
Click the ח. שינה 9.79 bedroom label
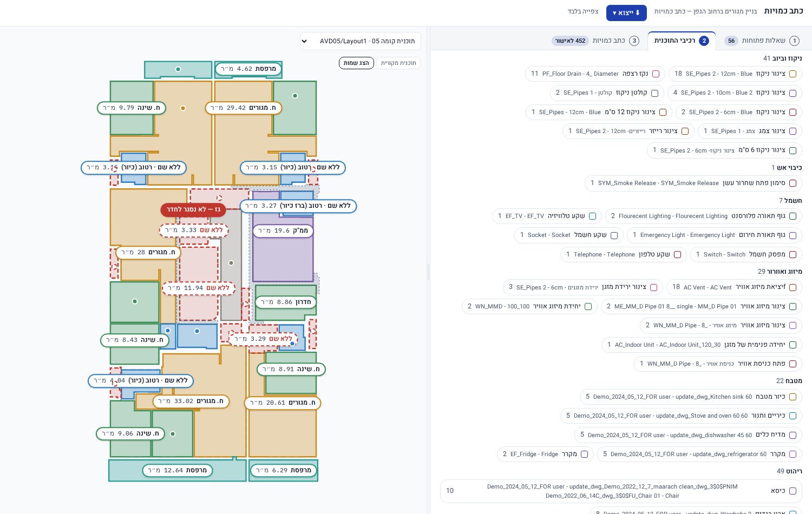(x=132, y=108)
